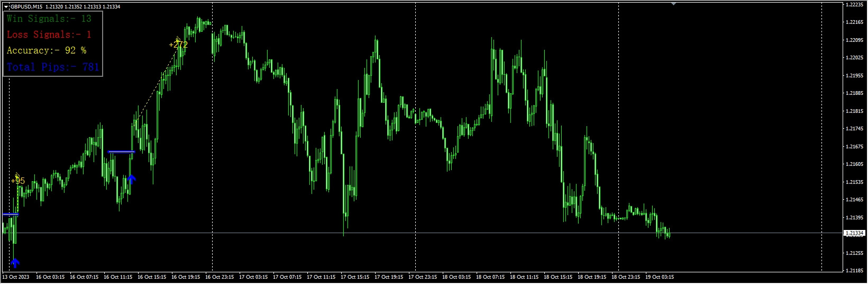Click the 1.22025 price scale value

(x=854, y=58)
